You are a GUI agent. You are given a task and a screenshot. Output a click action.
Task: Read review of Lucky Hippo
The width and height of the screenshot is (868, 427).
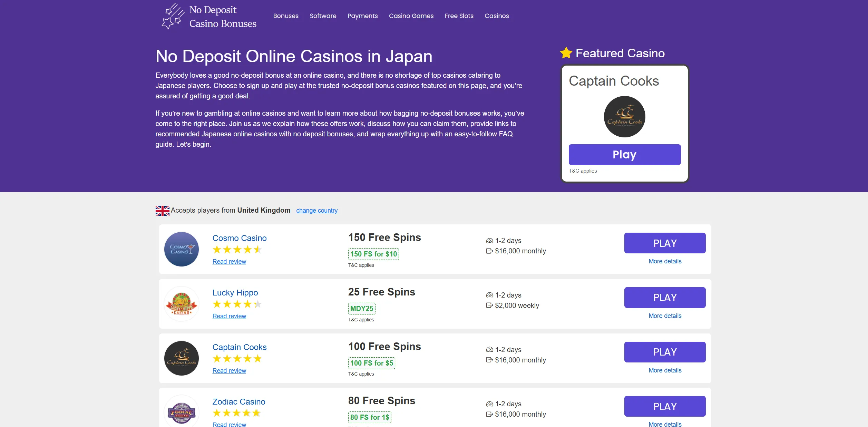(229, 316)
